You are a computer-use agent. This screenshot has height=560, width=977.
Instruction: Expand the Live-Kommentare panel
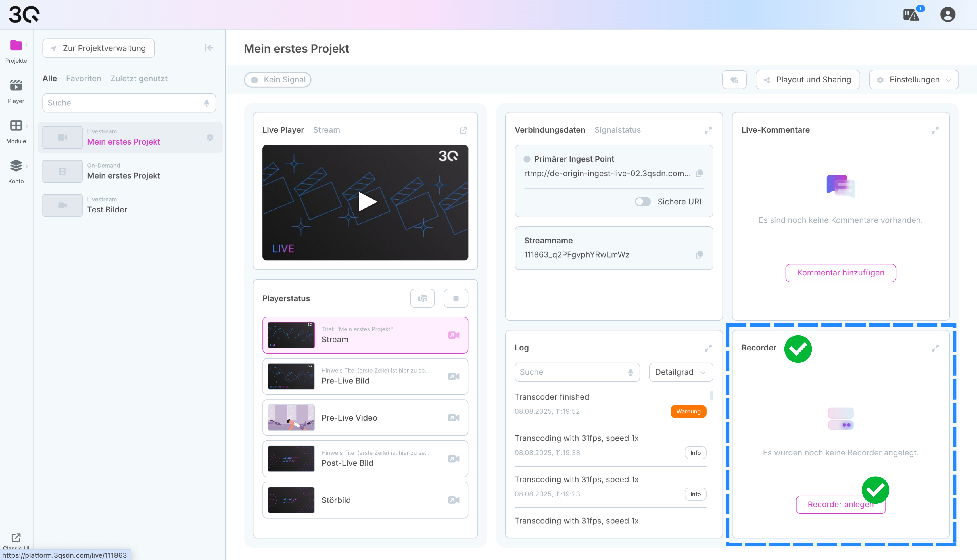[x=935, y=130]
